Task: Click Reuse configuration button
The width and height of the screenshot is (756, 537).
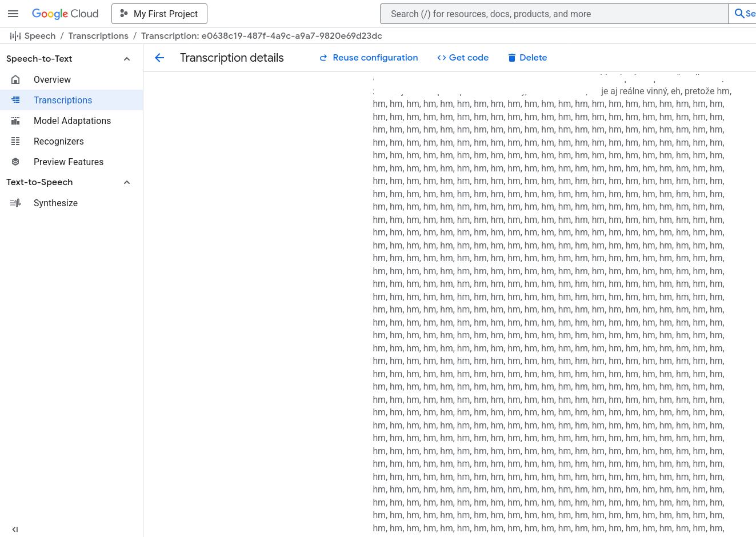Action: 369,58
